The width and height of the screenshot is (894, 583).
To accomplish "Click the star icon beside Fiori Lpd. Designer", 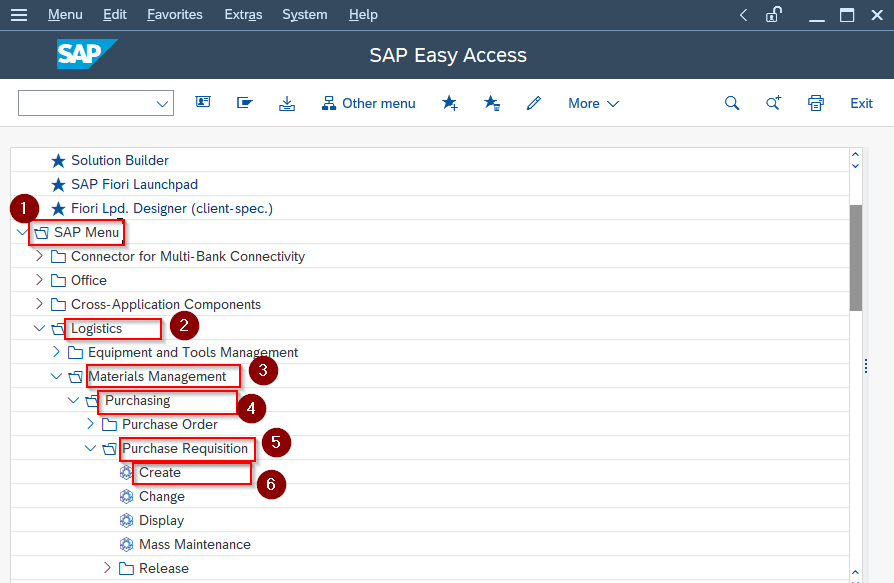I will [58, 209].
